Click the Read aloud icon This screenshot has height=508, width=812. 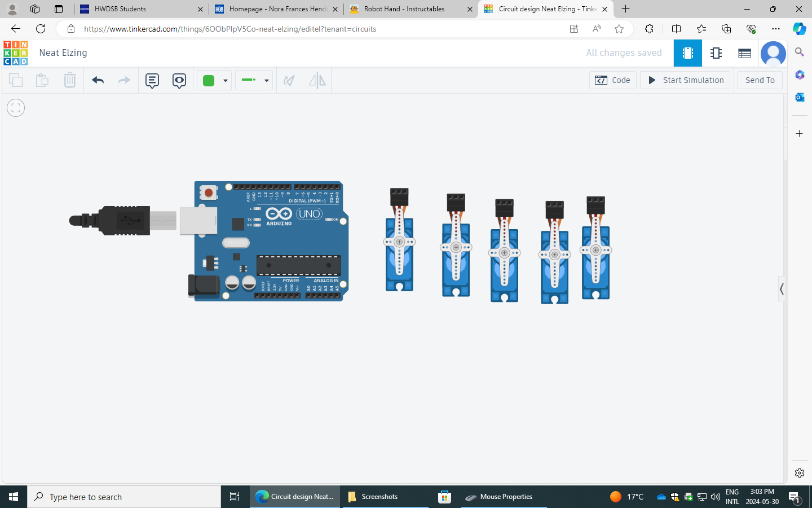click(x=596, y=29)
